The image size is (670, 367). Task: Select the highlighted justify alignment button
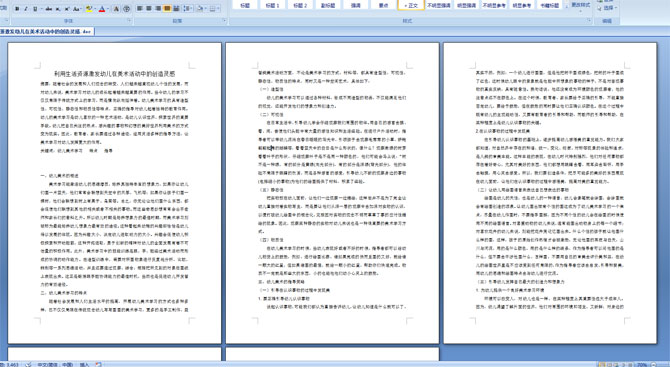point(167,9)
